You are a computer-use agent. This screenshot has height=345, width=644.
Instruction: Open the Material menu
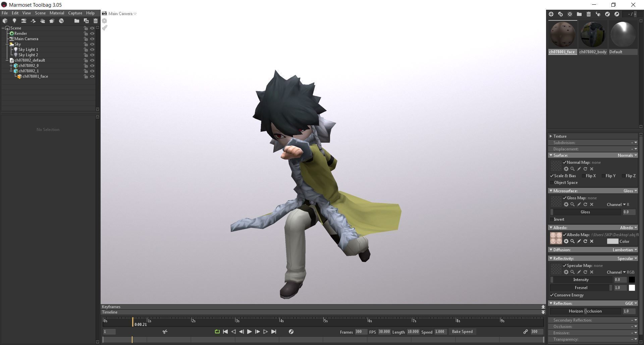[x=57, y=13]
